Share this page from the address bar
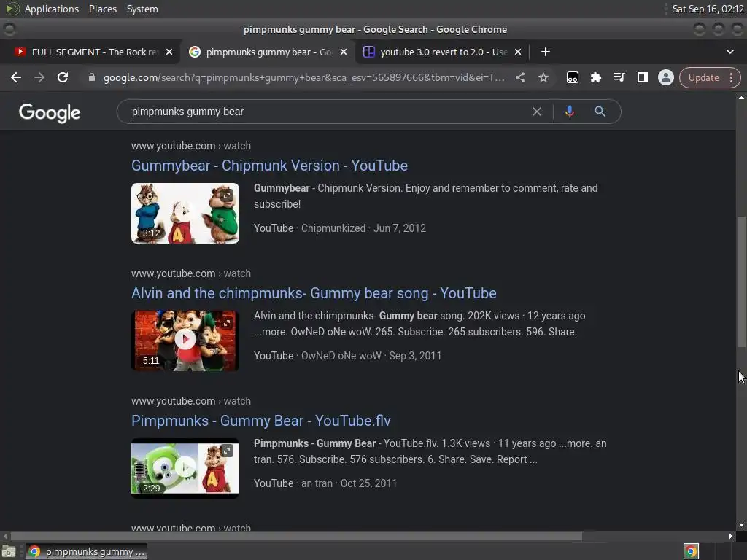 520,77
